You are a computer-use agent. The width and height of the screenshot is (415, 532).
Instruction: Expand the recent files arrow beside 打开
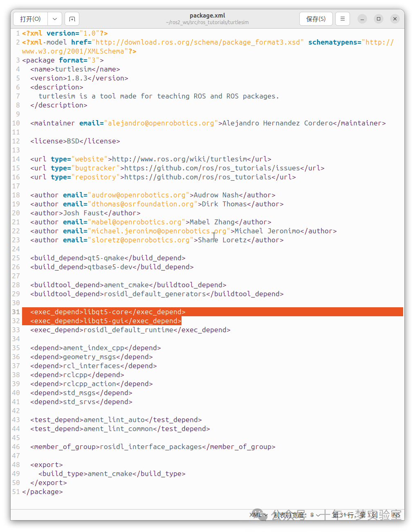[55, 19]
